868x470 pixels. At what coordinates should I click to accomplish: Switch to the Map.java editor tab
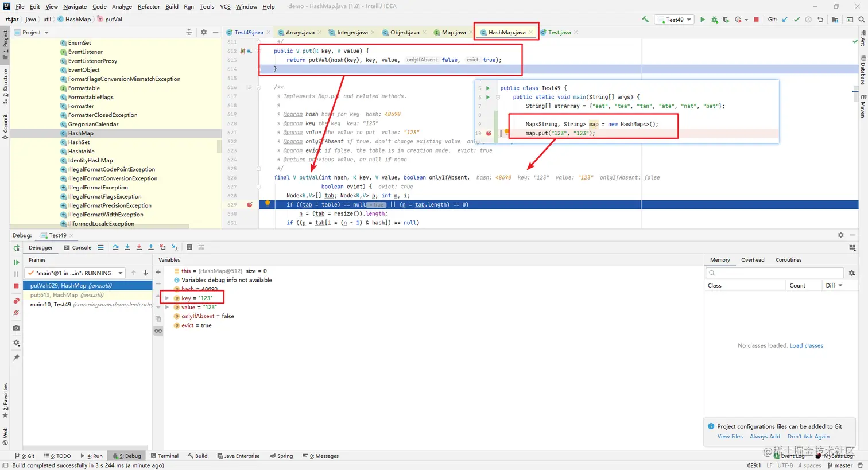click(454, 32)
